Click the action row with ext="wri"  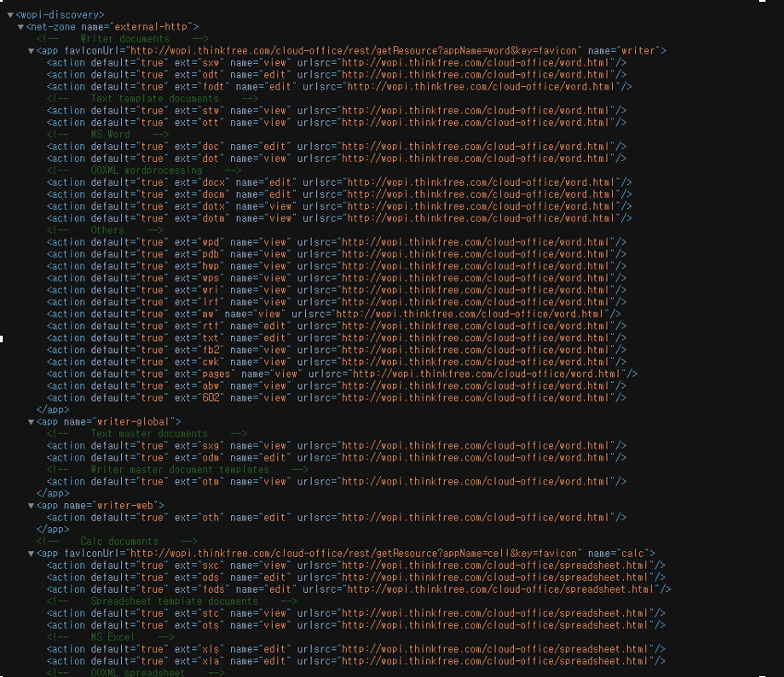pos(337,291)
